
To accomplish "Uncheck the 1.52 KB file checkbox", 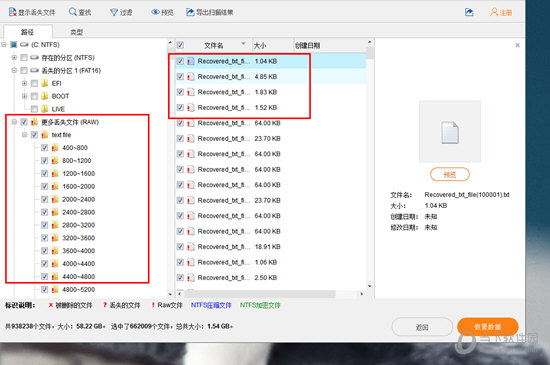I will click(x=180, y=107).
